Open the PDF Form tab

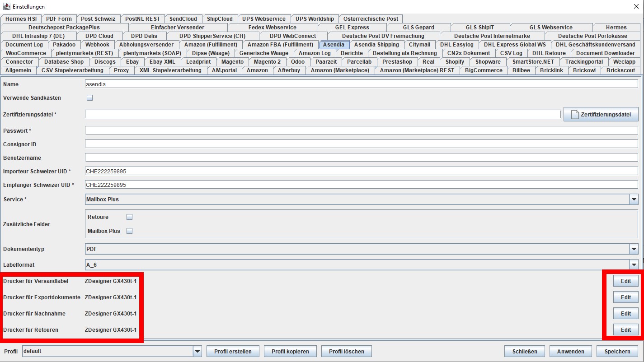click(x=59, y=19)
